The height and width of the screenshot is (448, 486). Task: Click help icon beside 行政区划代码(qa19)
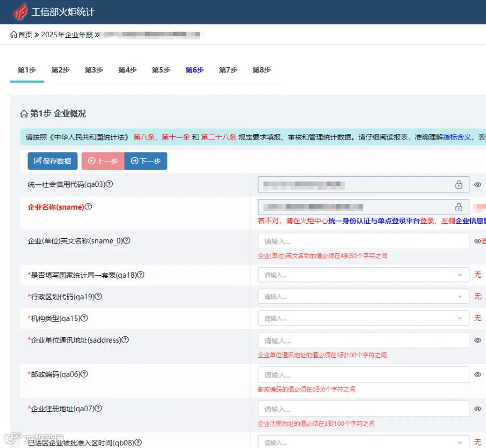98,297
